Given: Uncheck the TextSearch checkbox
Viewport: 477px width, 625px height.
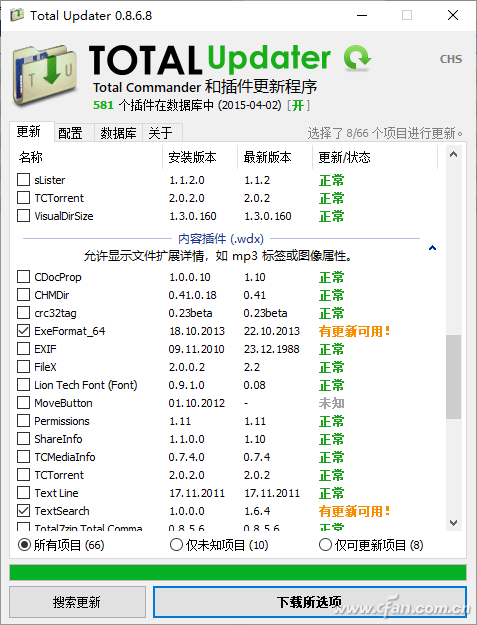Looking at the screenshot, I should coord(24,510).
